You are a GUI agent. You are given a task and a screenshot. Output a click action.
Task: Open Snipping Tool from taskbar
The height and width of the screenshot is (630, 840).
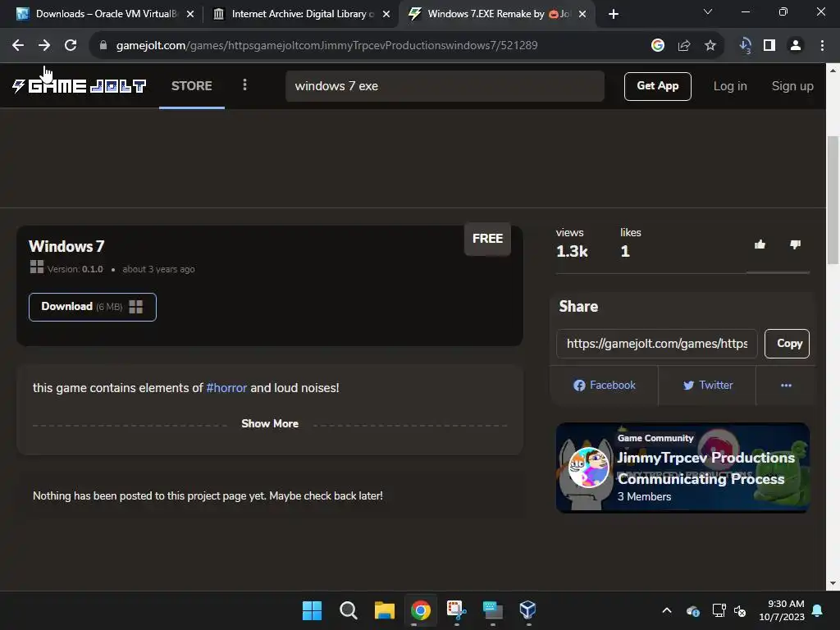point(456,610)
